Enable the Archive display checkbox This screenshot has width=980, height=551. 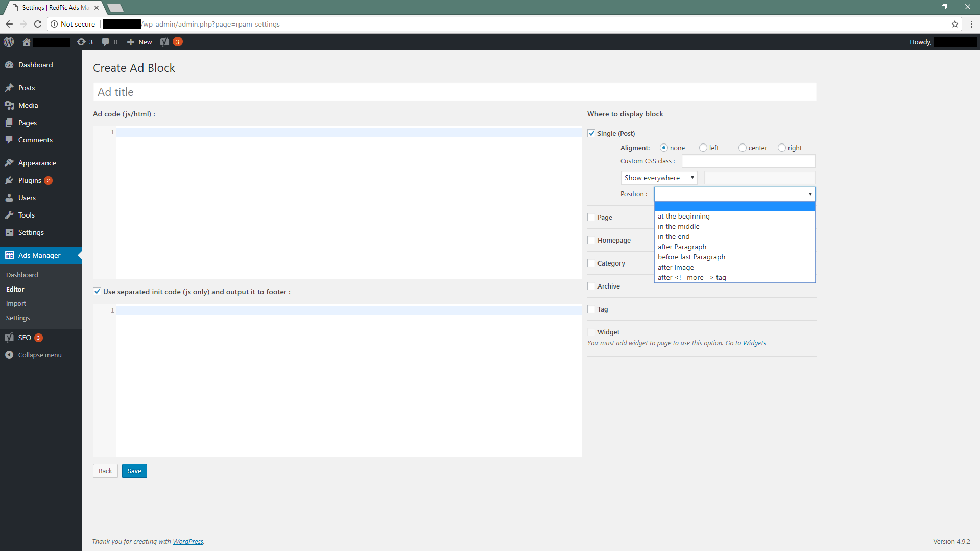pyautogui.click(x=591, y=286)
